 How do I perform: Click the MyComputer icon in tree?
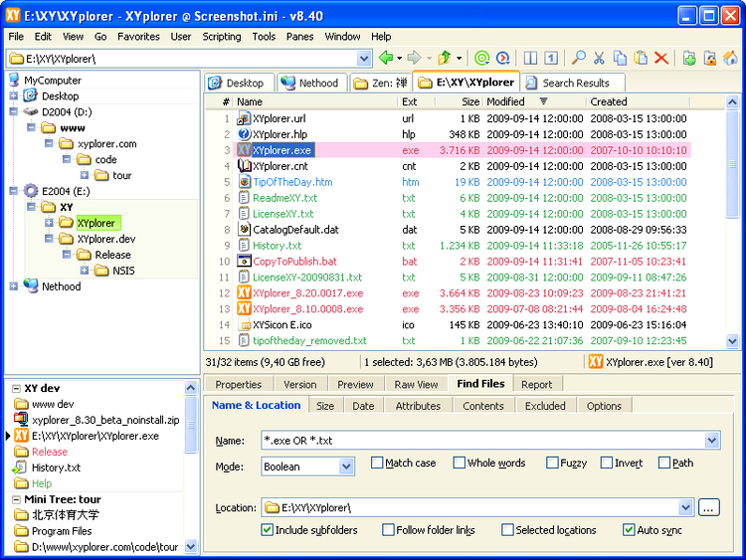click(x=14, y=80)
